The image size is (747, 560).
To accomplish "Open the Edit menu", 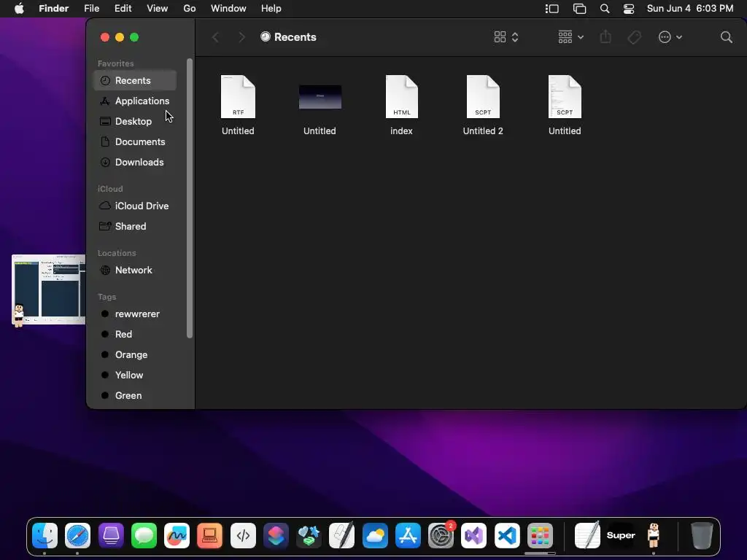I will [123, 9].
